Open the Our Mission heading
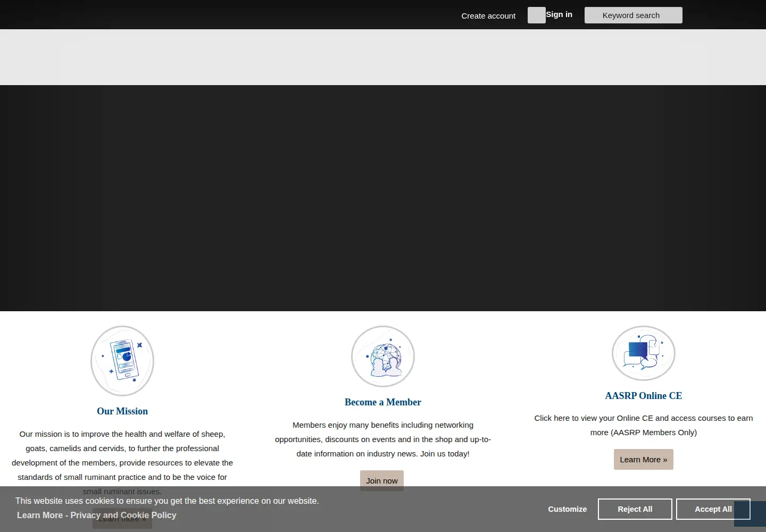This screenshot has height=532, width=766. pyautogui.click(x=122, y=411)
